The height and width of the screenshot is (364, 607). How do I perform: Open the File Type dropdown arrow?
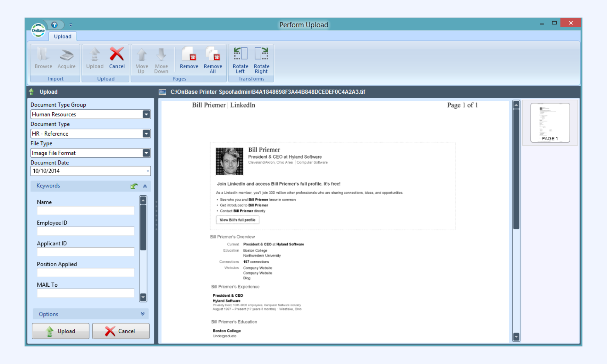click(x=146, y=153)
